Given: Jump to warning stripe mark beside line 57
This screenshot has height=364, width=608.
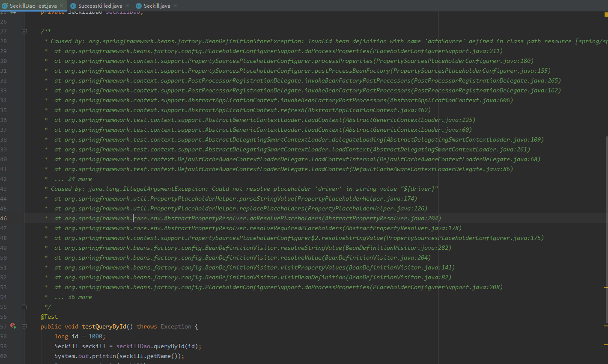Looking at the screenshot, I should [606, 326].
